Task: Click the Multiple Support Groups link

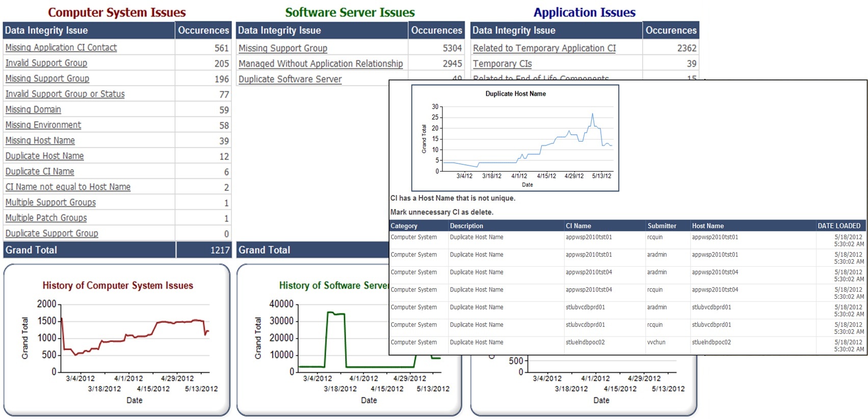Action: click(50, 203)
